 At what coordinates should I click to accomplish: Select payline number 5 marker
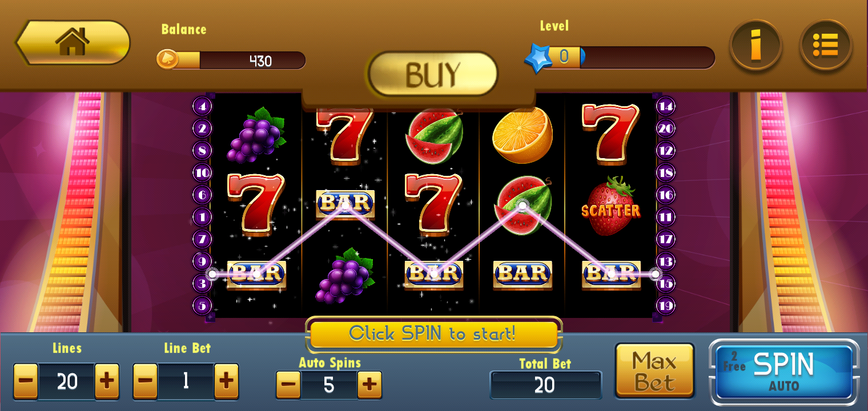(202, 305)
